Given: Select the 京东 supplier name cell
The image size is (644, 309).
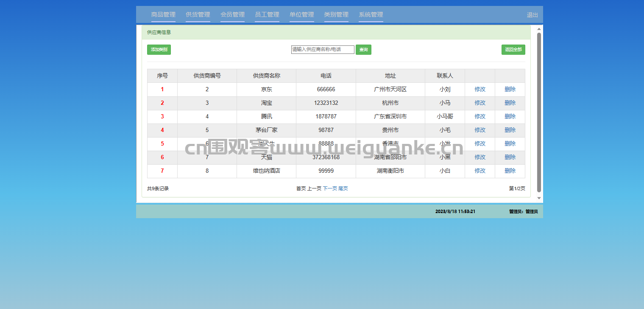Looking at the screenshot, I should [267, 89].
